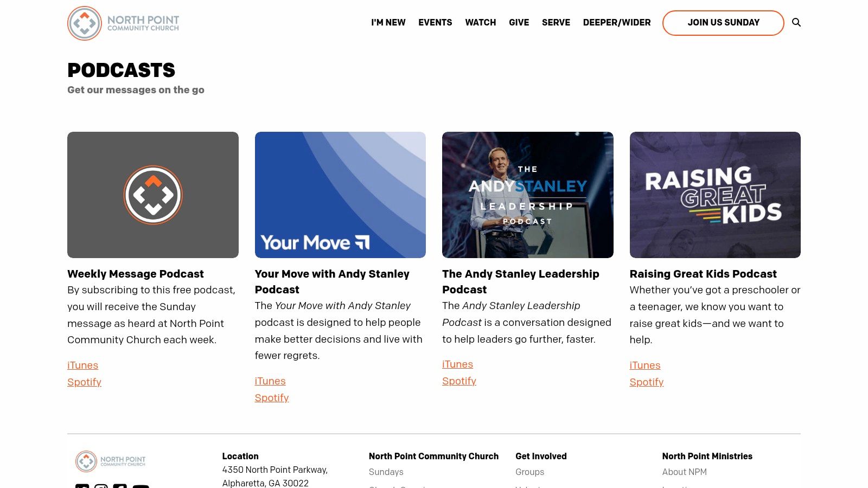Open the DEEPER/WIDER navigation item
This screenshot has width=868, height=488.
pos(617,23)
